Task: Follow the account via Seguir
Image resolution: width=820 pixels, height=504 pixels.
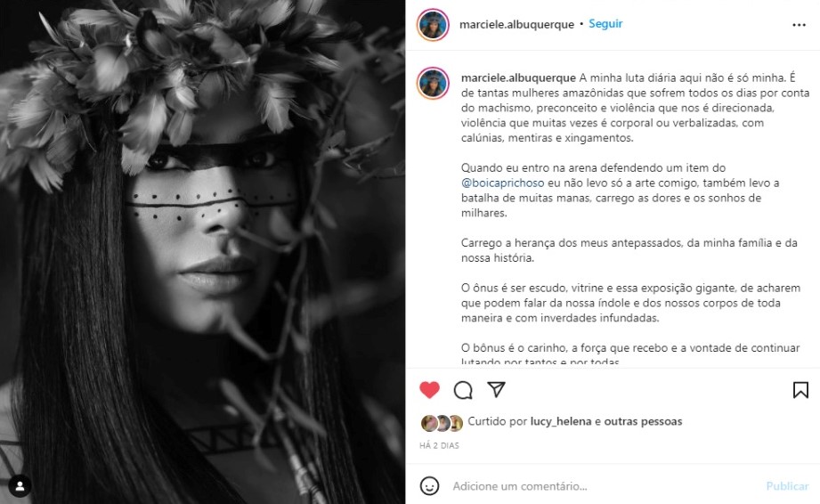Action: [605, 23]
